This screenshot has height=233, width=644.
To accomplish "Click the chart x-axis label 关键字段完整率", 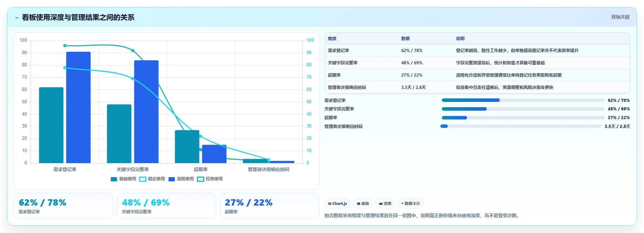I will tap(133, 169).
